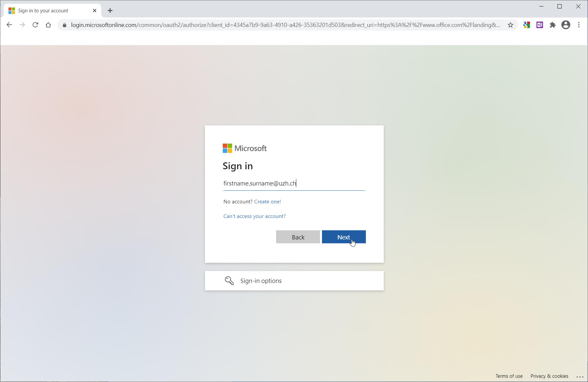Open Chrome's three-dot menu
The image size is (588, 382).
point(579,25)
